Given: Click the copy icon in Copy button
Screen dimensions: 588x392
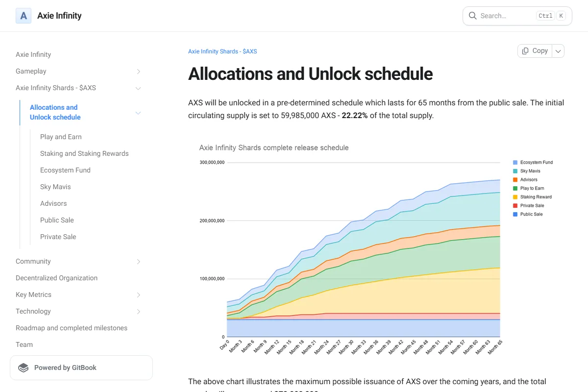Looking at the screenshot, I should pyautogui.click(x=525, y=51).
